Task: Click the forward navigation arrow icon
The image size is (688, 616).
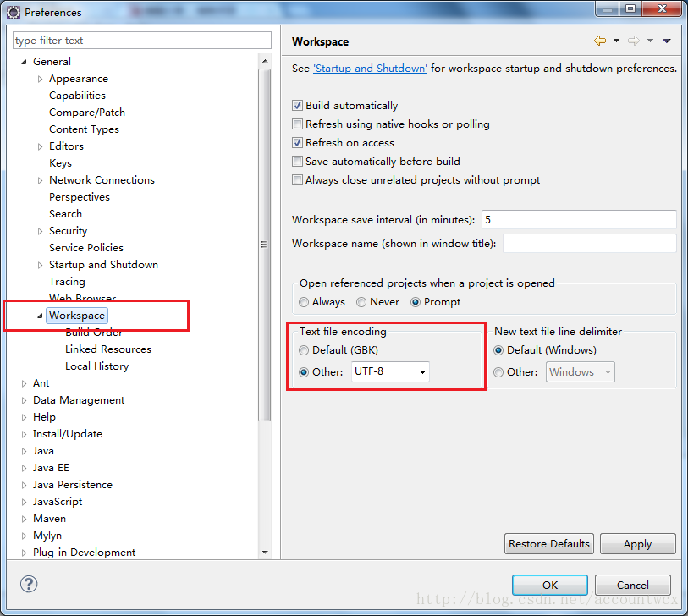Action: point(634,41)
